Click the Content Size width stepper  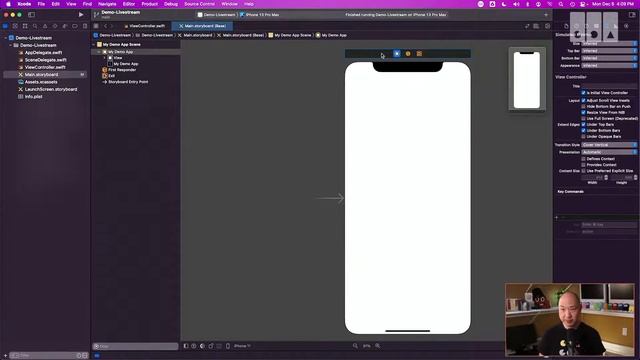click(606, 178)
